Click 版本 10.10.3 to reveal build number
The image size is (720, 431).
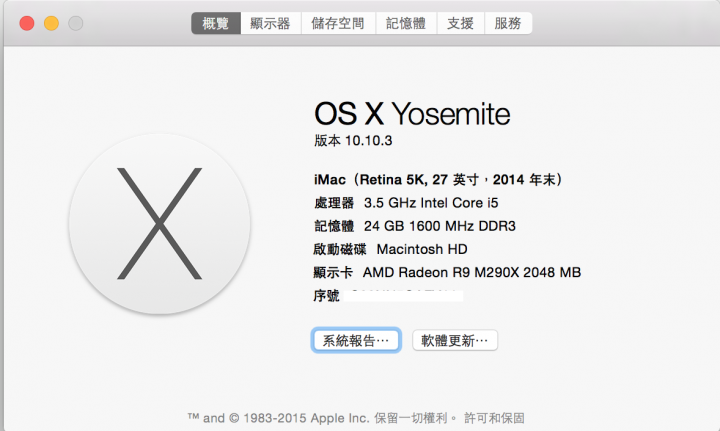tap(353, 140)
